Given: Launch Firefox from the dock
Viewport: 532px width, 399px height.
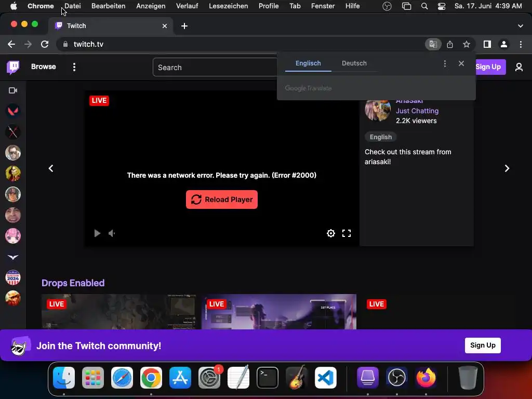Looking at the screenshot, I should [426, 378].
